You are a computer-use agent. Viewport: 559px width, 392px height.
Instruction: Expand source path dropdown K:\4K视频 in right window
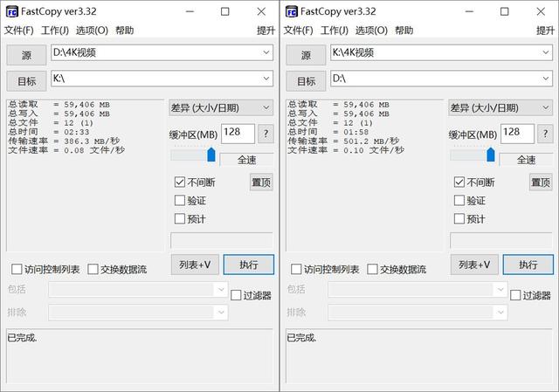click(x=545, y=52)
